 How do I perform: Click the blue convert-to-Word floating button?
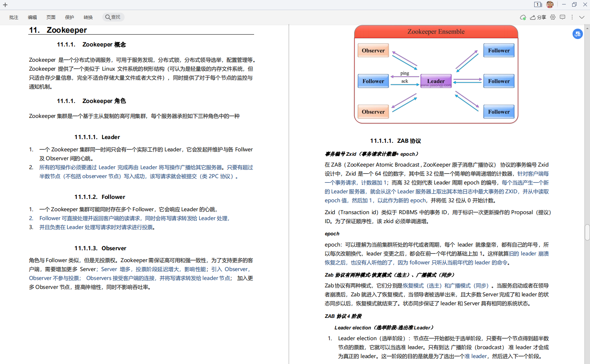point(578,34)
